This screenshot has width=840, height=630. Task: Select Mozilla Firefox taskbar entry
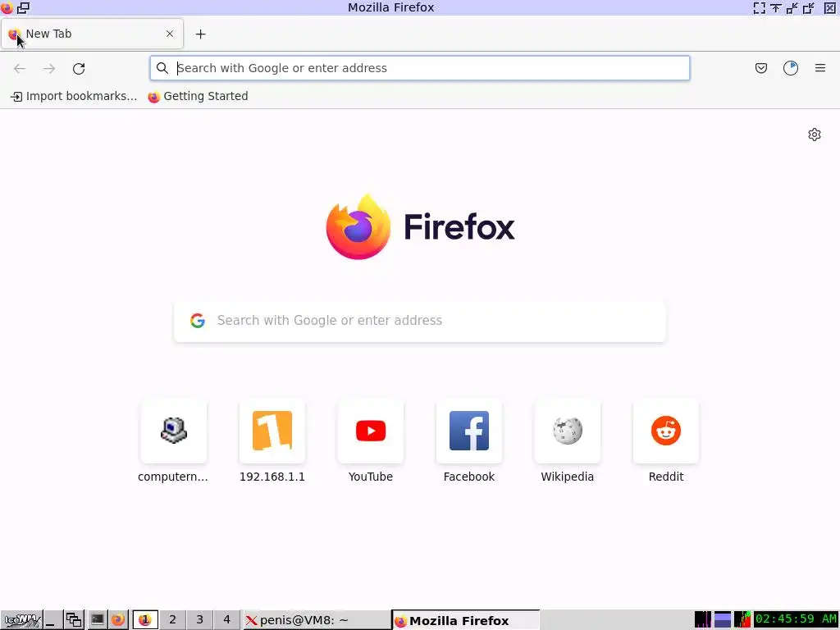466,620
